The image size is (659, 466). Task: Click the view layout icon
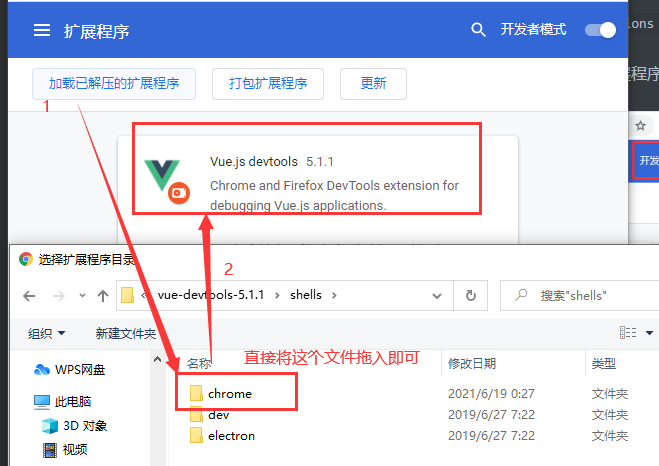point(628,332)
